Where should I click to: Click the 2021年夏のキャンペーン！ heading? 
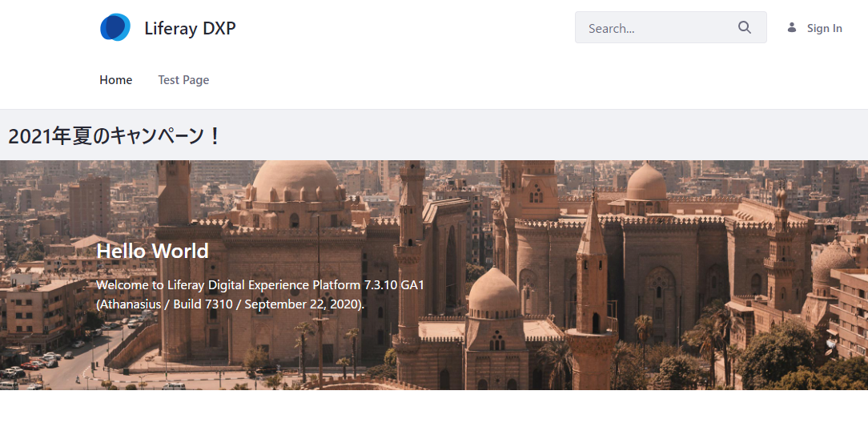coord(114,135)
